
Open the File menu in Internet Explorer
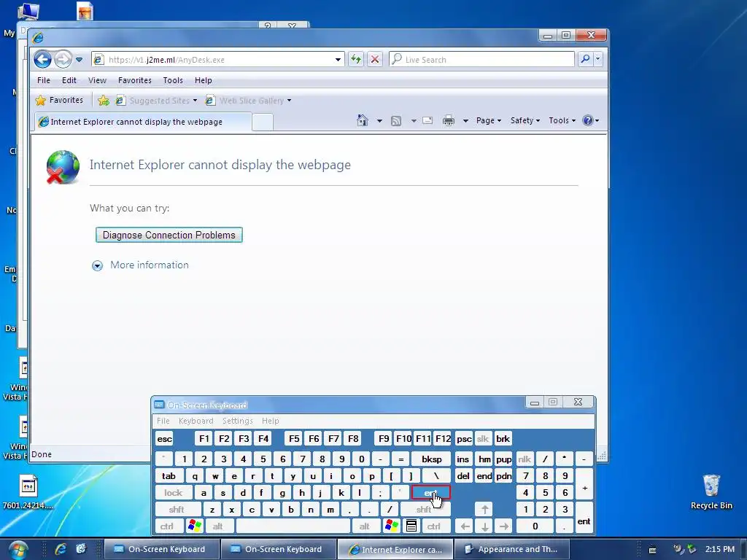click(x=43, y=80)
